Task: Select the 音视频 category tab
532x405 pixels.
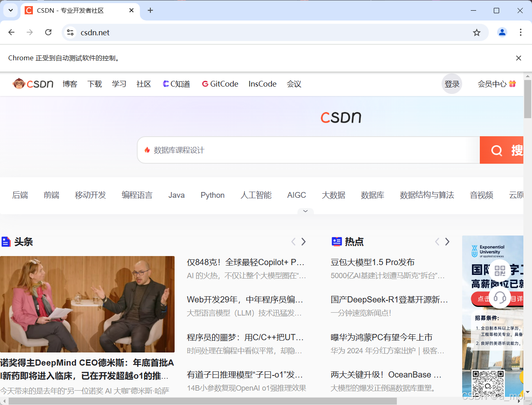Action: [x=481, y=195]
